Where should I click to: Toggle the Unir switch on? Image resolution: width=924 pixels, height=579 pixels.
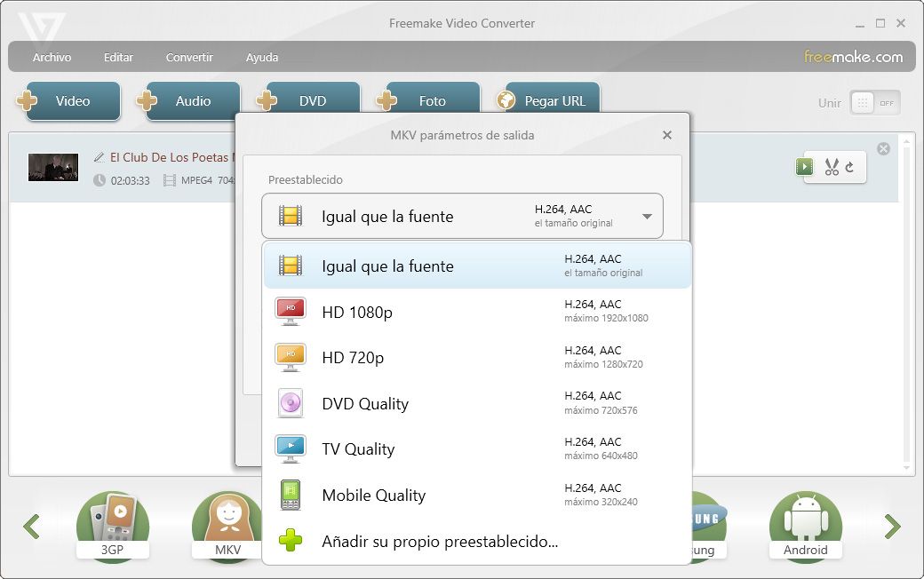point(874,102)
